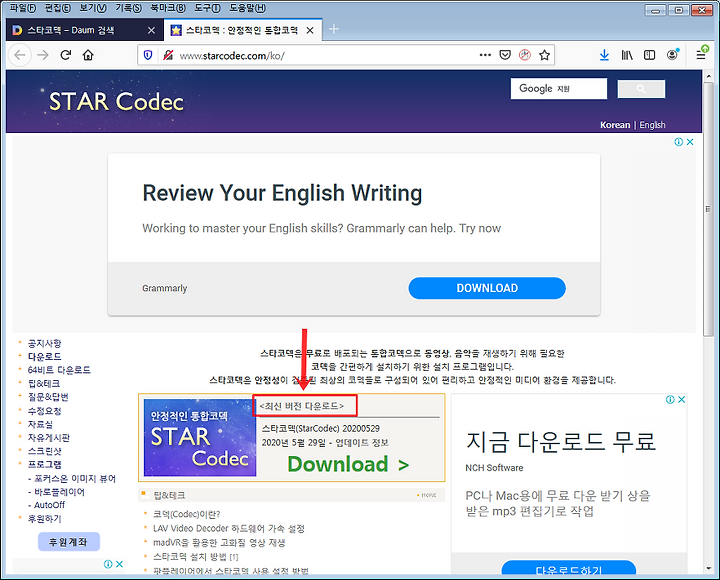Reload the current page

[66, 55]
